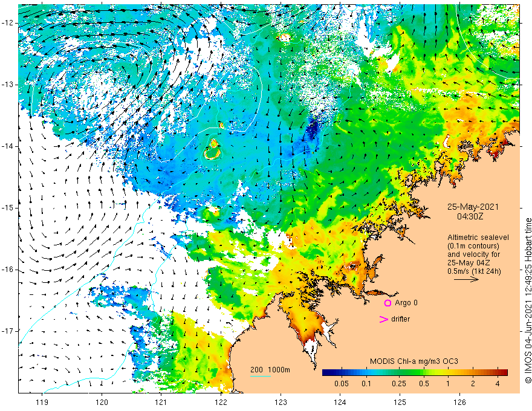Click the longitude label 122
Screen dimensions: 532x411
pos(221,403)
